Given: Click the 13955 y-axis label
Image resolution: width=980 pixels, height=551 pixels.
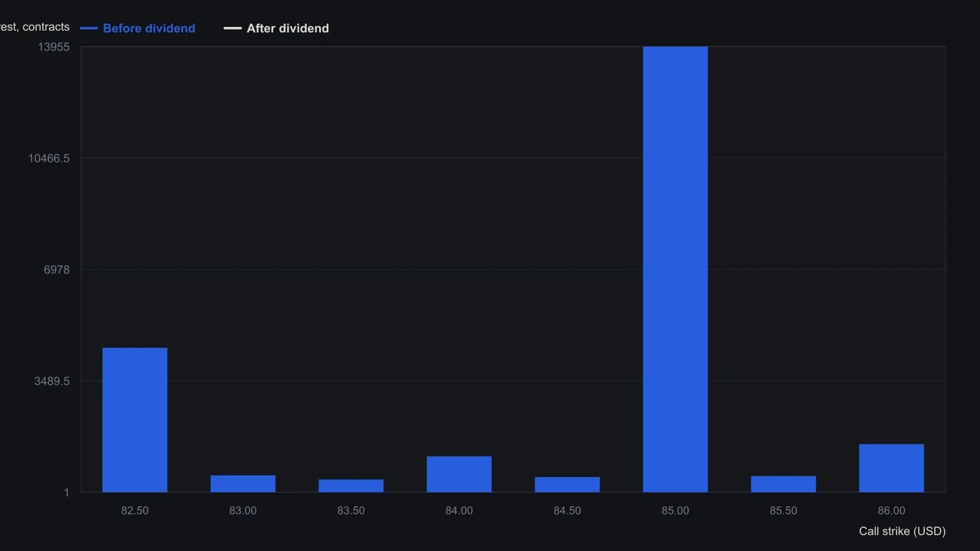Looking at the screenshot, I should point(54,47).
